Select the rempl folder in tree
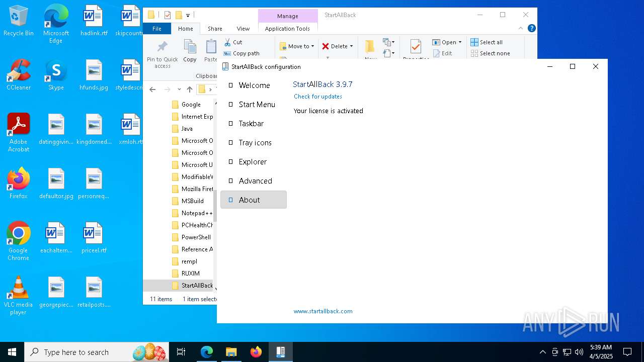The image size is (644, 362). [x=189, y=261]
